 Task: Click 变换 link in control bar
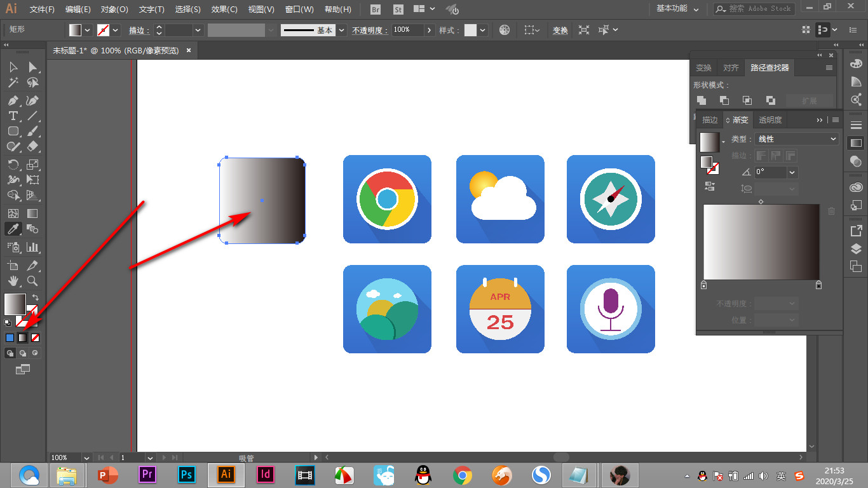(x=560, y=30)
